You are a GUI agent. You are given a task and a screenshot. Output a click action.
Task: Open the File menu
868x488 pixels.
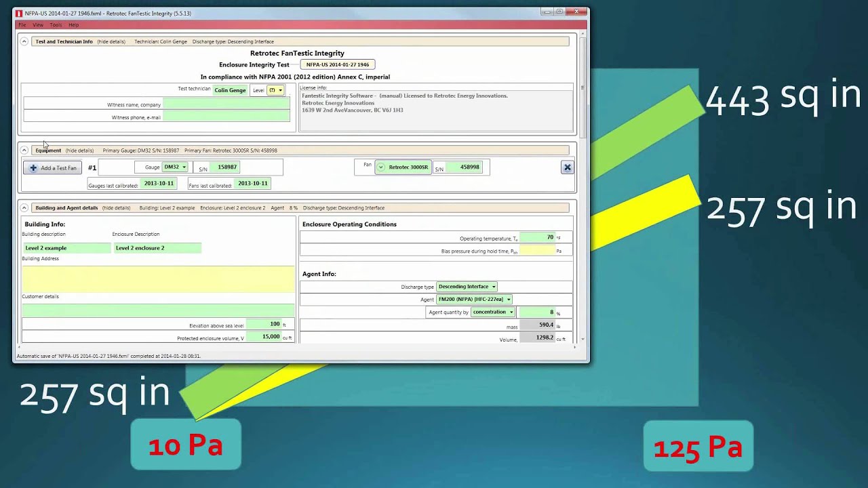pos(22,25)
